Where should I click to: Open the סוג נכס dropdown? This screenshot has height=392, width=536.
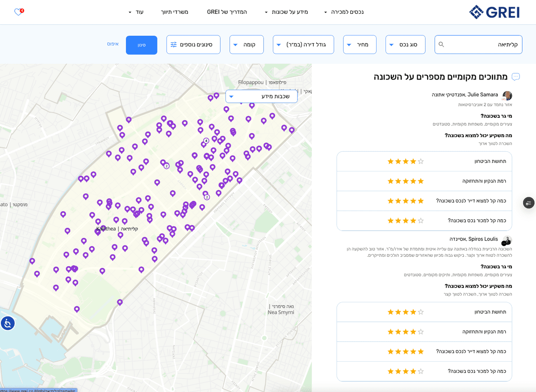coord(405,45)
